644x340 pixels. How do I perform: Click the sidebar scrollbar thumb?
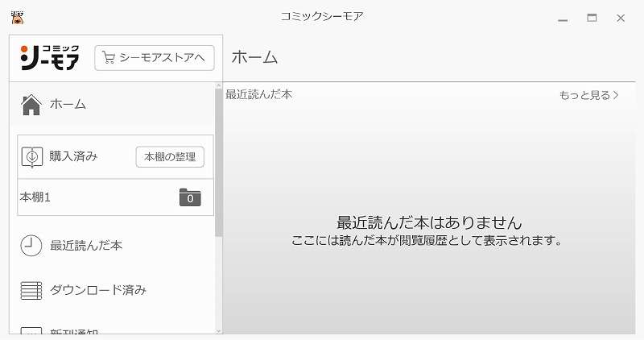pos(218,163)
